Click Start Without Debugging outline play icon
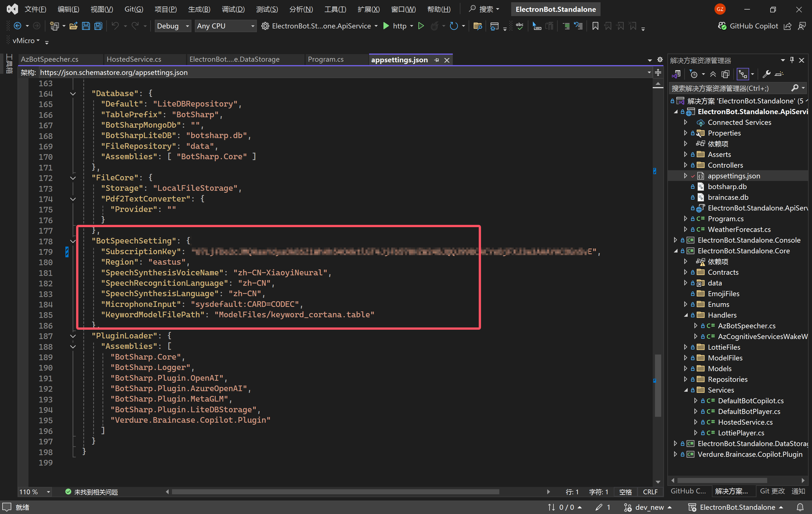The image size is (812, 514). click(421, 26)
